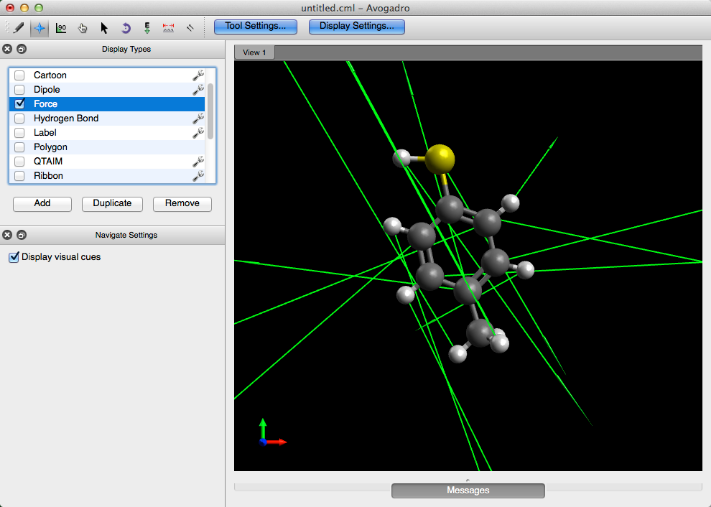Image resolution: width=711 pixels, height=507 pixels.
Task: Select the Measure tool
Action: click(168, 27)
